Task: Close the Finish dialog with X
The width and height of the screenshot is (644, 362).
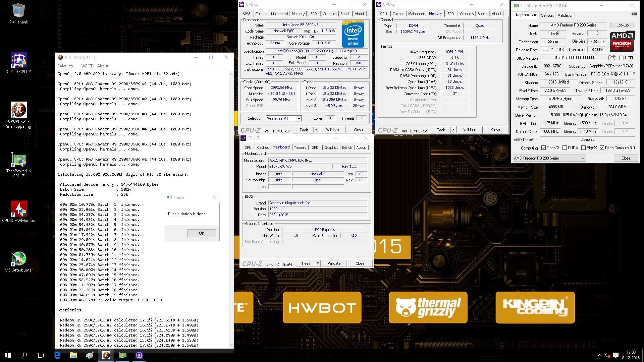Action: pos(214,197)
